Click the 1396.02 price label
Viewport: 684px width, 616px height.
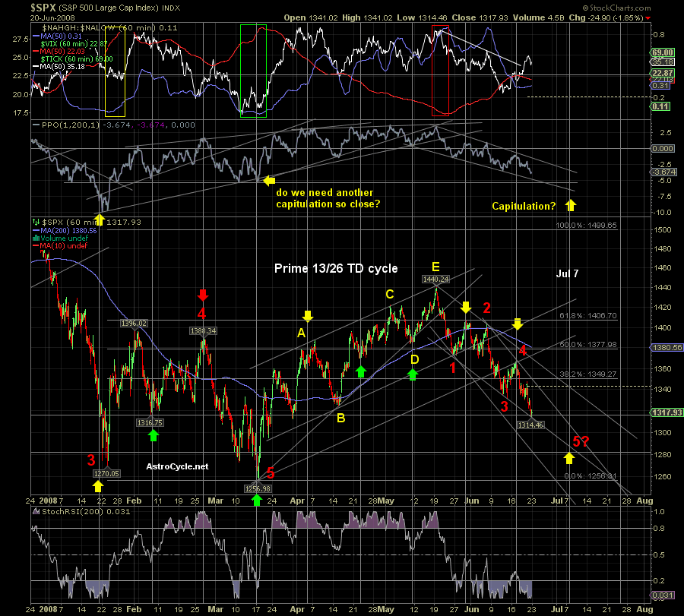point(134,324)
